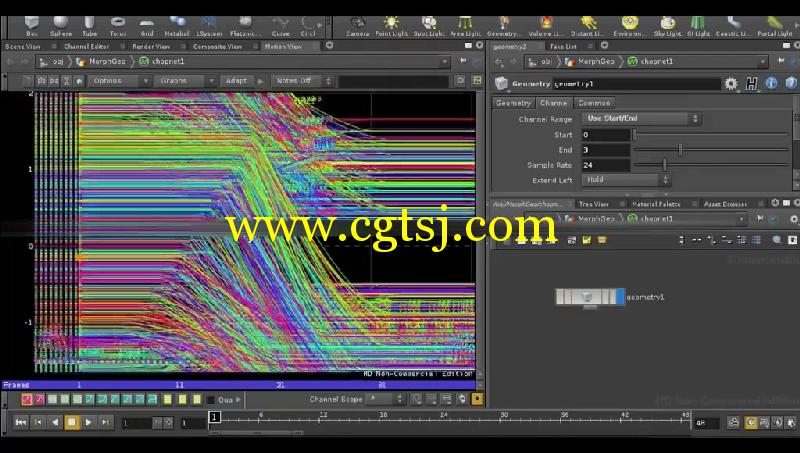Add a Sky Light from the shelf
Viewport: 800px width, 453px height.
[667, 26]
